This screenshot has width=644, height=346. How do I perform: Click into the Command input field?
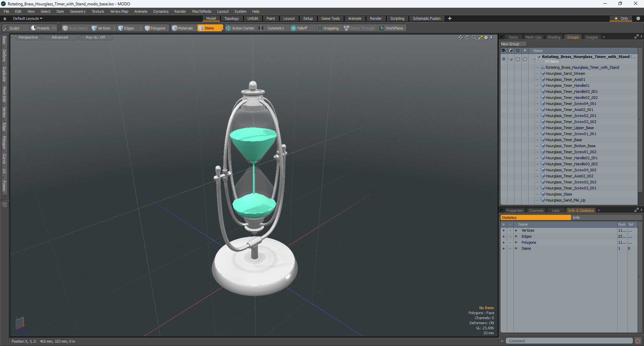coord(569,341)
